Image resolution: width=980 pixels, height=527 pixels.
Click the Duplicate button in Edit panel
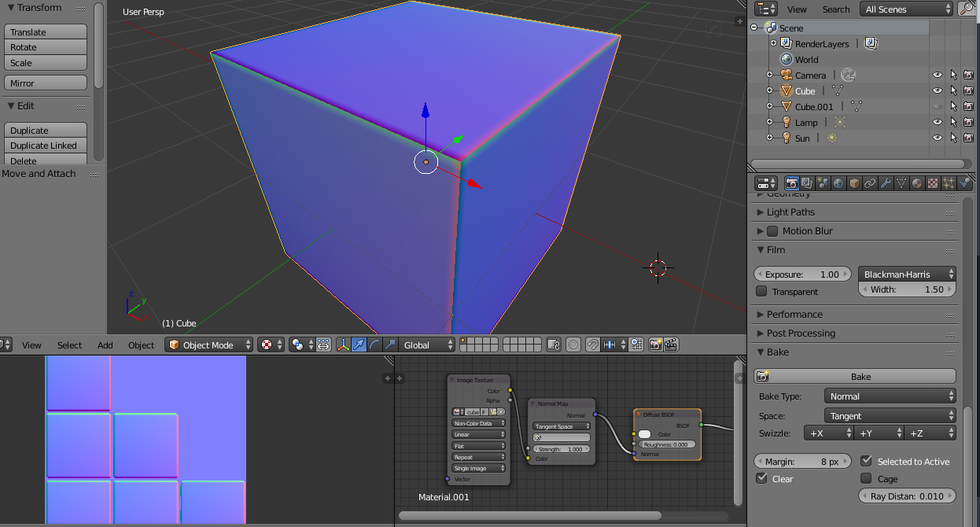click(45, 130)
